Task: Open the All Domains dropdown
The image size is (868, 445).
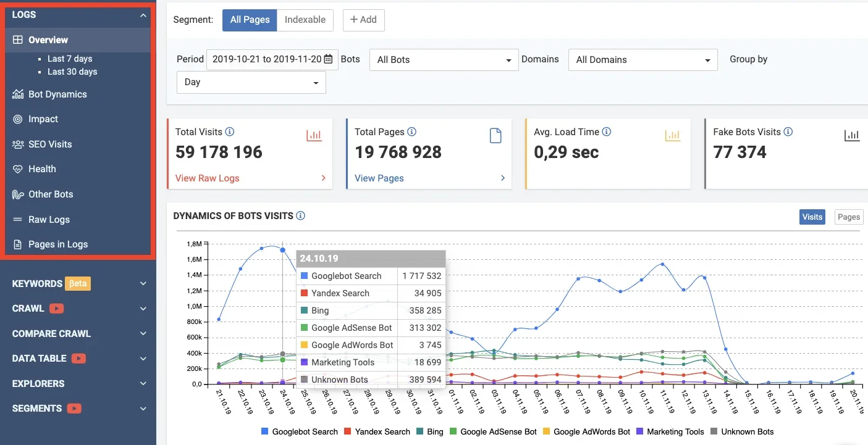Action: coord(643,60)
